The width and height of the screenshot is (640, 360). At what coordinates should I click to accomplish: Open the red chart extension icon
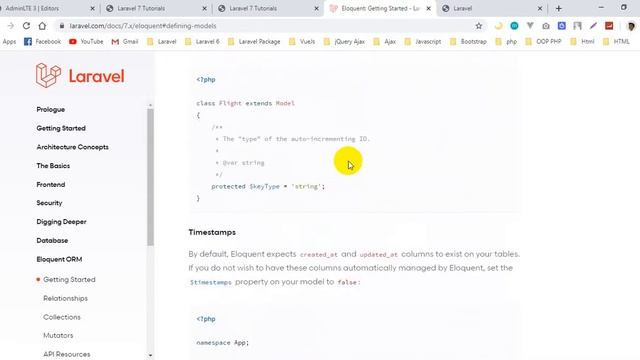[609, 26]
